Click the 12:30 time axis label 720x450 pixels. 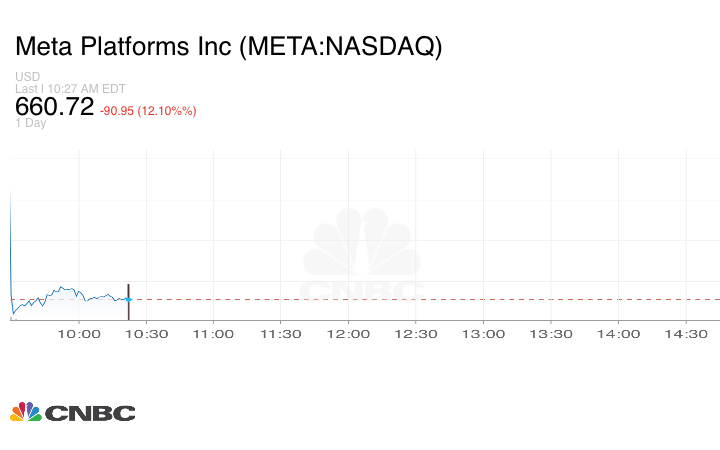tap(416, 334)
